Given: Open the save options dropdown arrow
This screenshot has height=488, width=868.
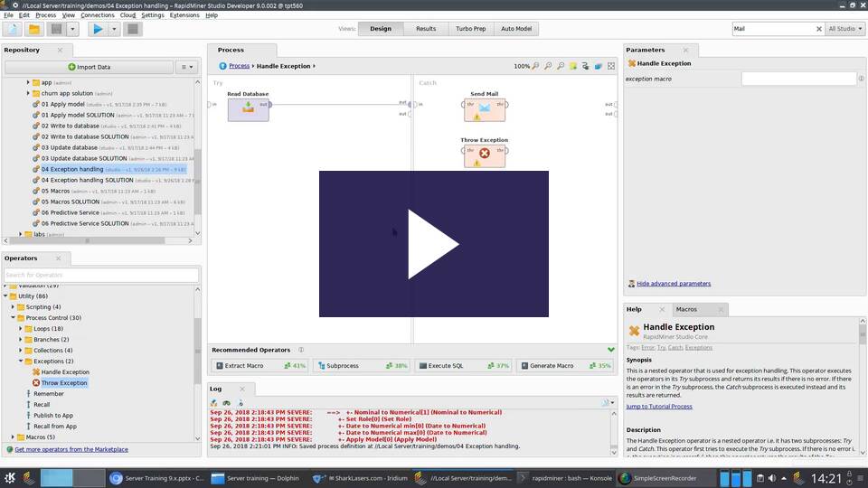Looking at the screenshot, I should click(72, 29).
